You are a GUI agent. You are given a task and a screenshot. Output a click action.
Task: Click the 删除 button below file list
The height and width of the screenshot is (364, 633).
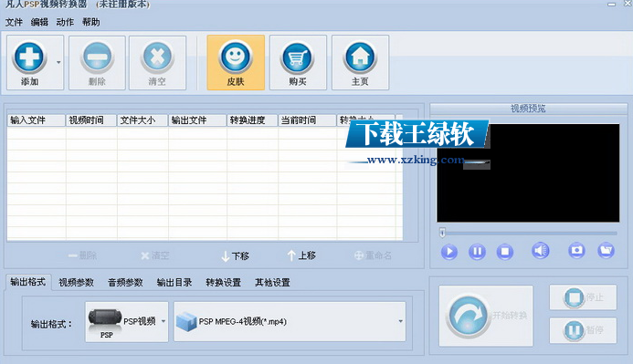pos(83,255)
